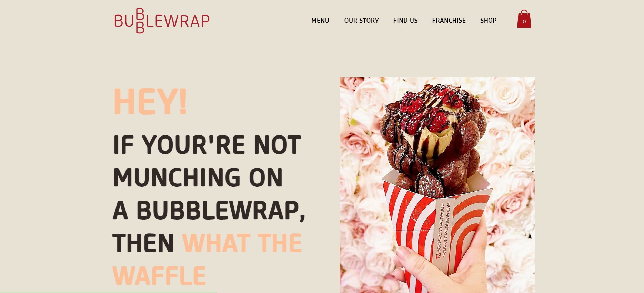This screenshot has width=644, height=293.
Task: Click the A BUBBLEWRAP, heading line
Action: (209, 211)
